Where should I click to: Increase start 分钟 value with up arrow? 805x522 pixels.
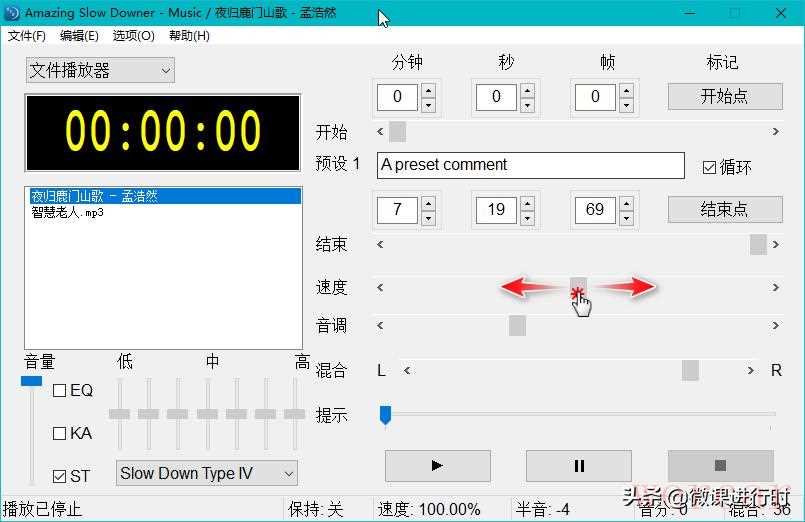pyautogui.click(x=428, y=91)
